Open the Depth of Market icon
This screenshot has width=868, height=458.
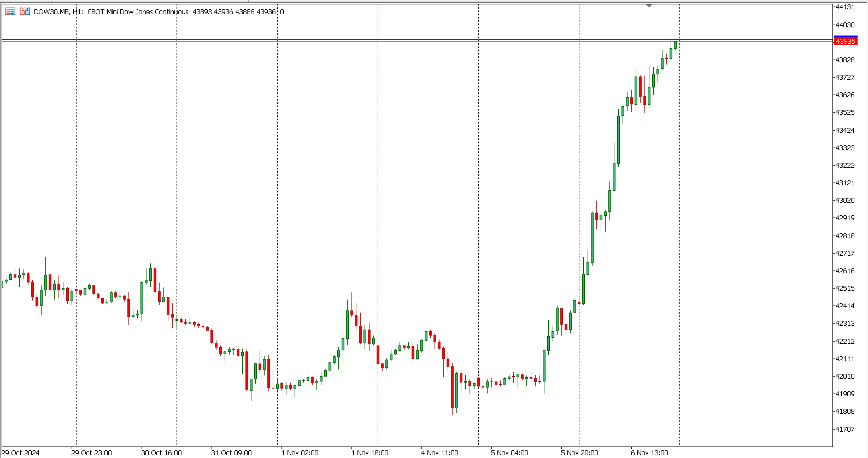[25, 11]
